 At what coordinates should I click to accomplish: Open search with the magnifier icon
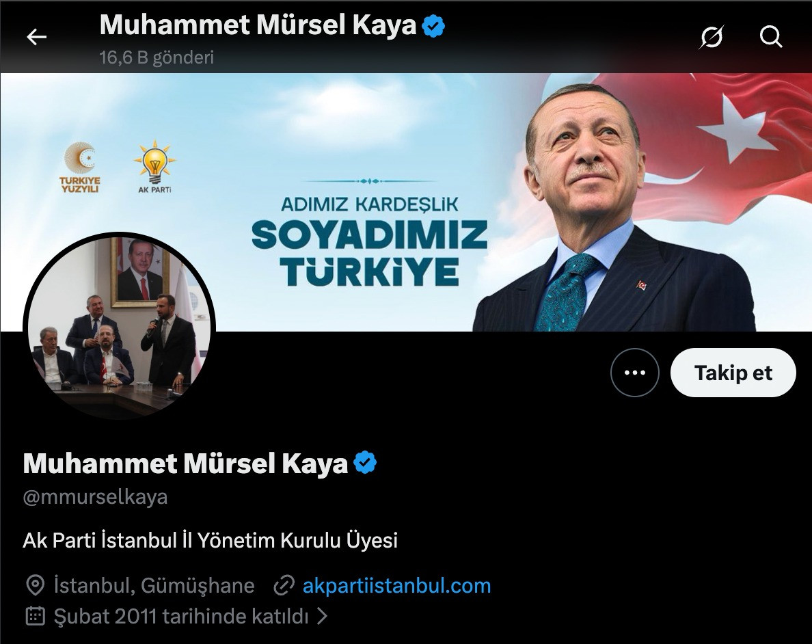point(770,37)
